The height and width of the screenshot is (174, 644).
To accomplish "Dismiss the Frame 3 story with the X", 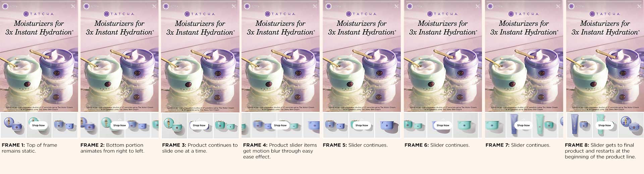I will pyautogui.click(x=235, y=6).
